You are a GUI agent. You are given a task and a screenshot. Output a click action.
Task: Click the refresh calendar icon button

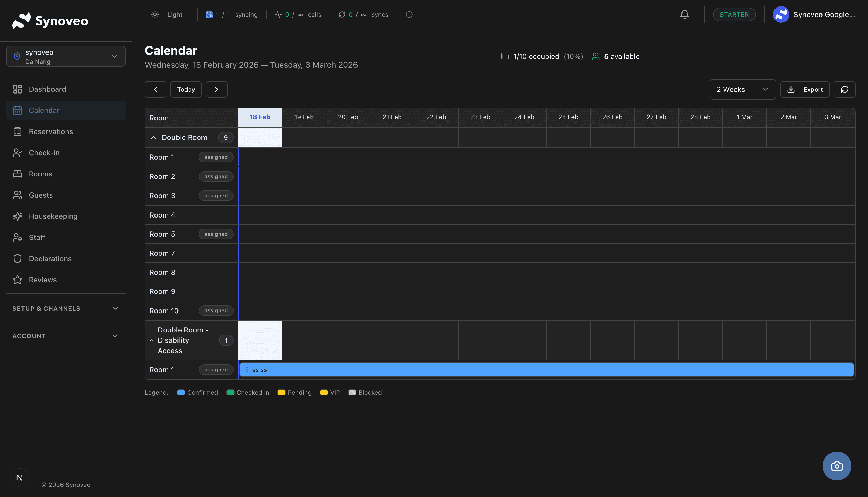(844, 89)
